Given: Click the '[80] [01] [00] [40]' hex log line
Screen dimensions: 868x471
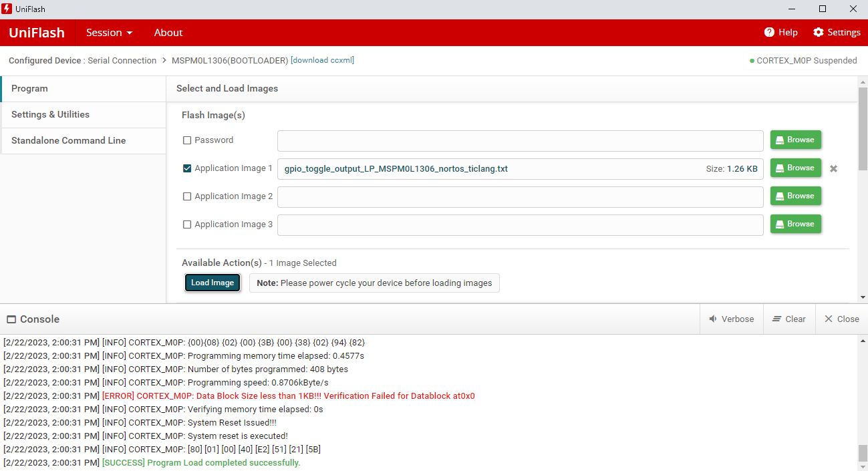Looking at the screenshot, I should click(162, 450).
